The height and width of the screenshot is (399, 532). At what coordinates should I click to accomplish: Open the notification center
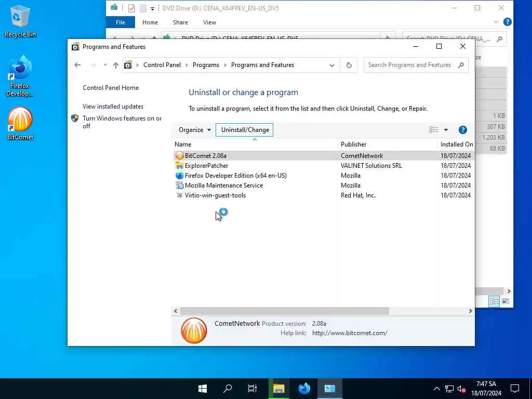click(515, 389)
